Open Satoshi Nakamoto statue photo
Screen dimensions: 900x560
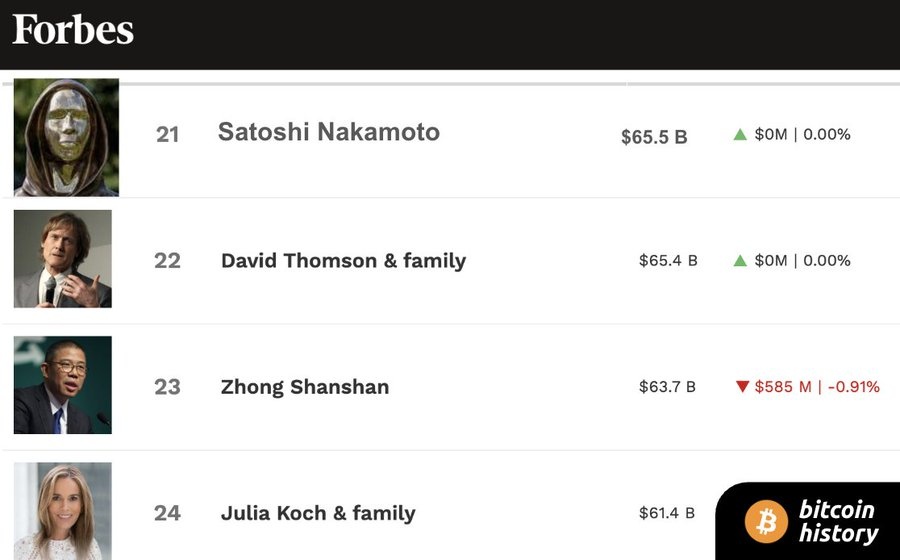tap(66, 137)
